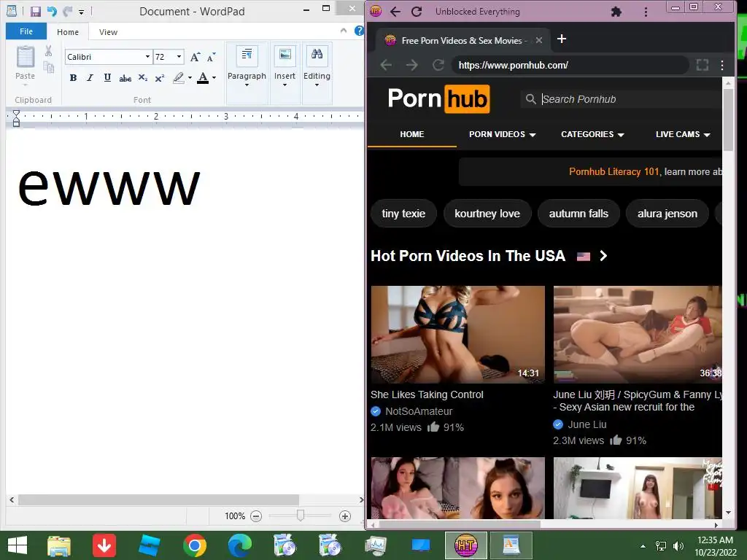Click the reload icon in browser title bar
This screenshot has width=747, height=560.
pyautogui.click(x=417, y=12)
